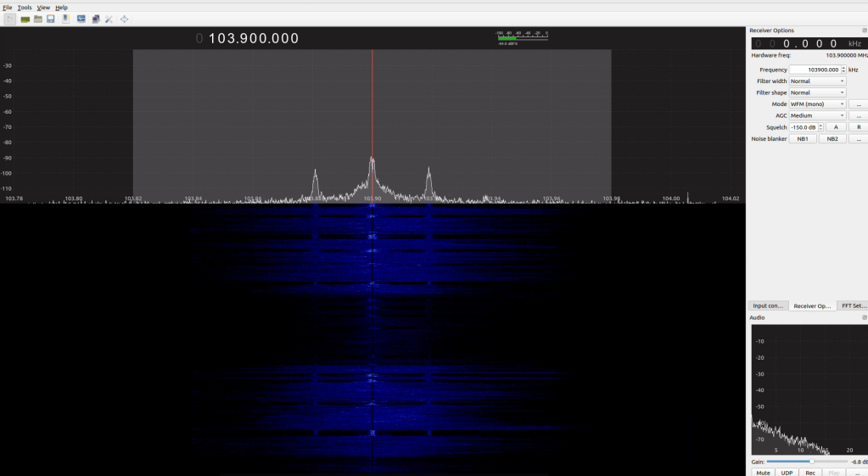The image size is (868, 476).
Task: Open the Tools menu
Action: coord(25,8)
